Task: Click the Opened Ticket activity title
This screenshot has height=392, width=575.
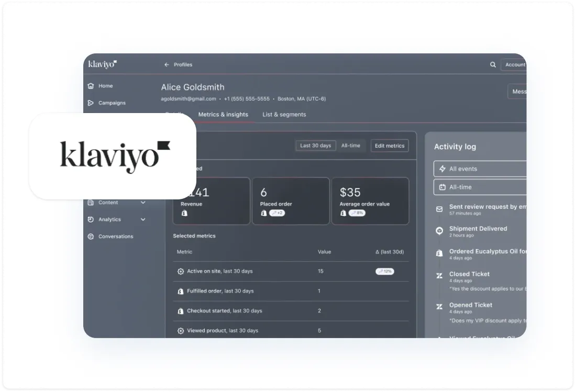Action: click(x=471, y=305)
